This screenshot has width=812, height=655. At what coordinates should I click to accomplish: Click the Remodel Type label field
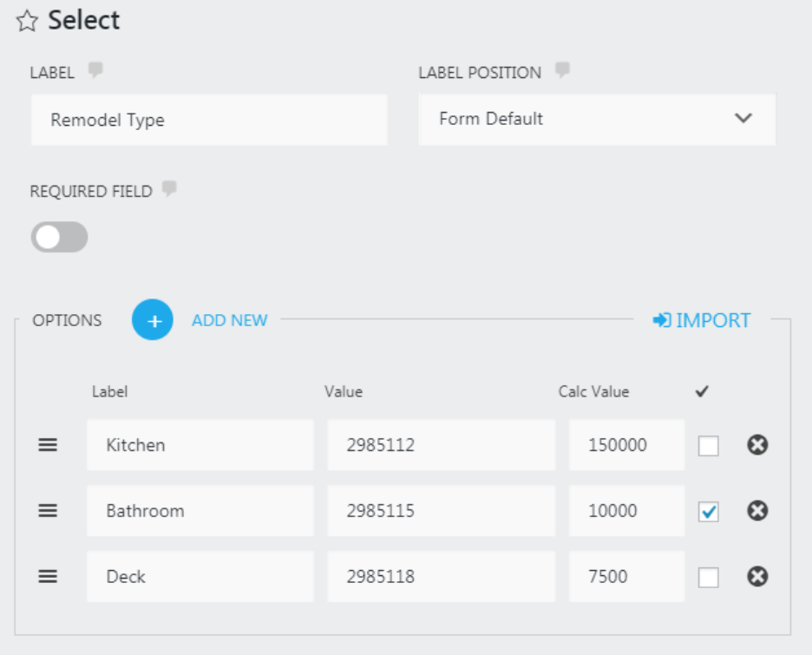pyautogui.click(x=208, y=120)
